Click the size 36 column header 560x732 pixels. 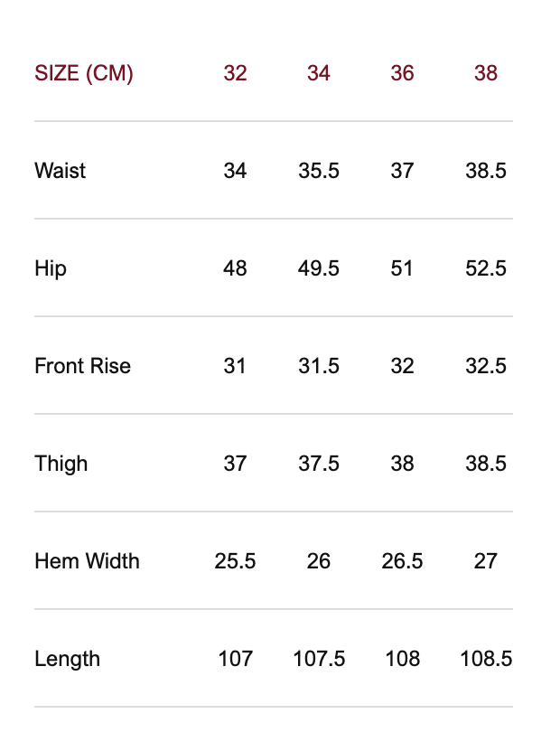pos(402,73)
